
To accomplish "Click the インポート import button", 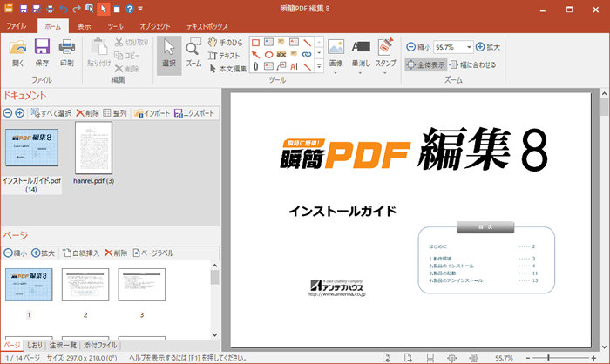I will pos(152,113).
